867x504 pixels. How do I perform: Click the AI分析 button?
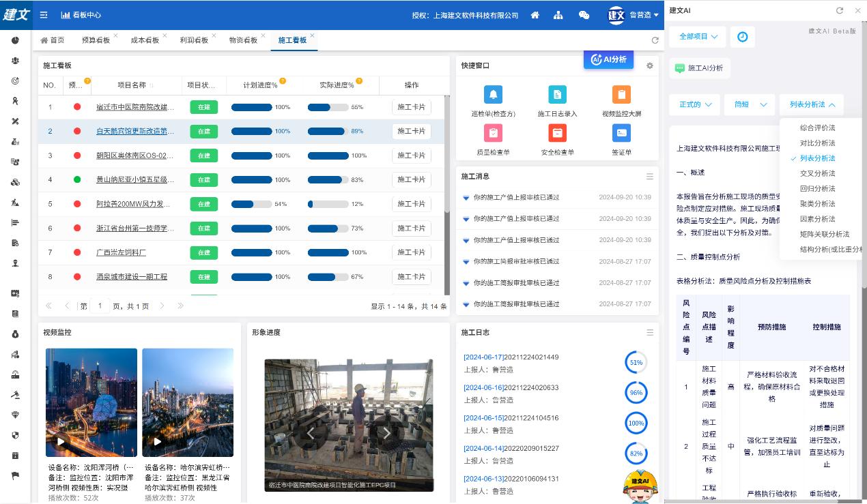(x=608, y=59)
